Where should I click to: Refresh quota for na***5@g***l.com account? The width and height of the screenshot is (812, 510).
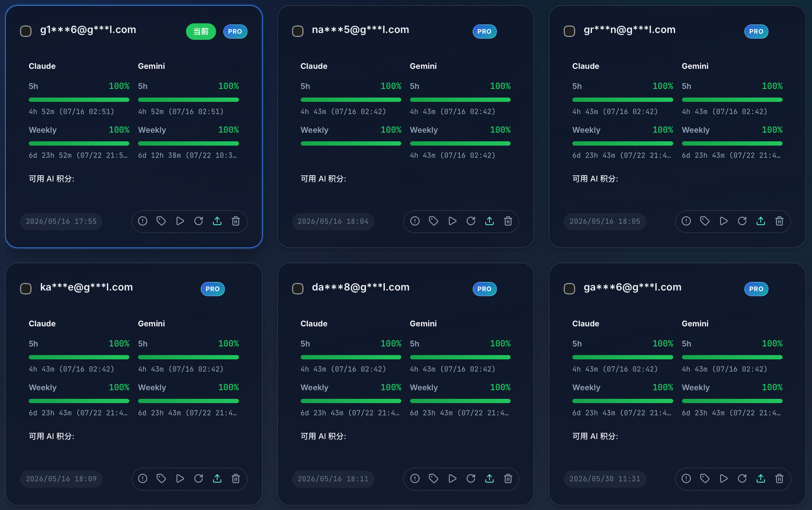(x=471, y=221)
